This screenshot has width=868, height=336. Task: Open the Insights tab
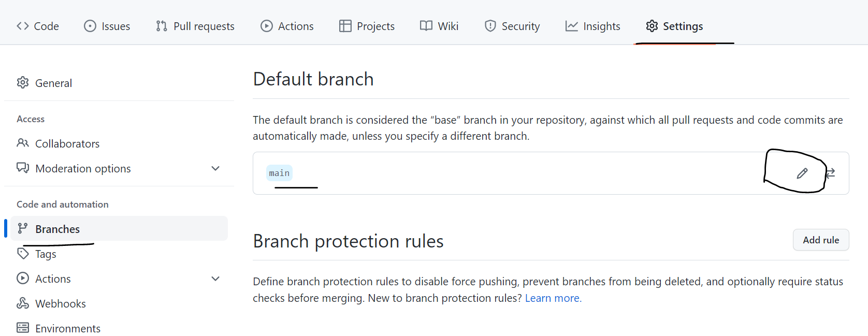coord(592,26)
